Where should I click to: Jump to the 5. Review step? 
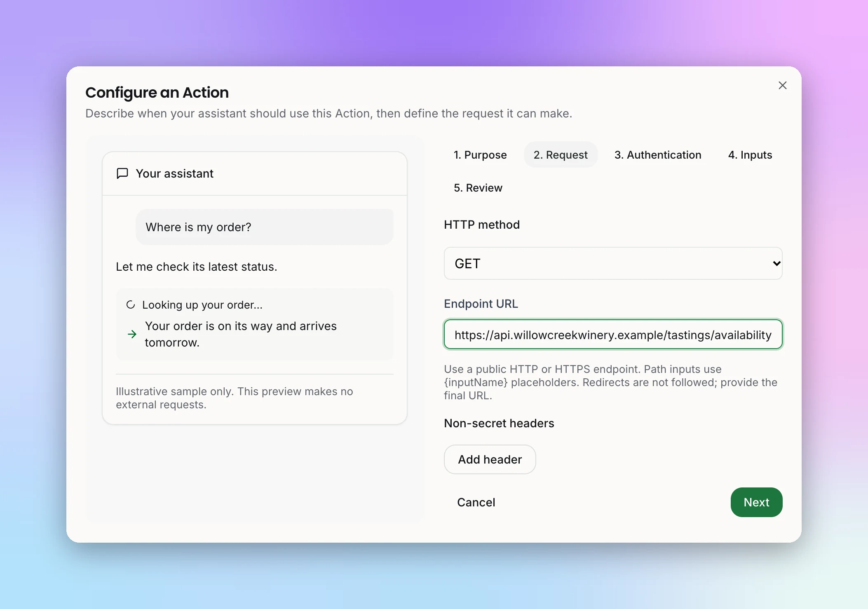click(x=478, y=187)
